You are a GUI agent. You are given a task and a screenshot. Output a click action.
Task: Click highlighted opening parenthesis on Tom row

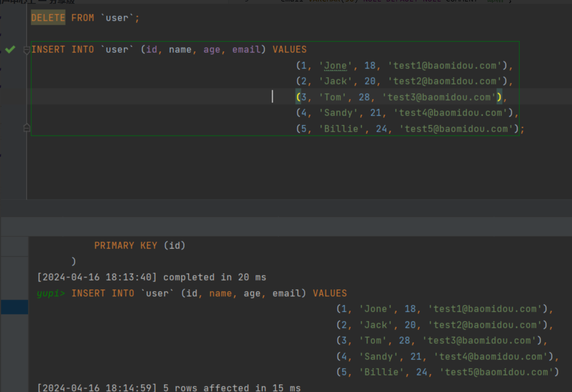pos(298,97)
